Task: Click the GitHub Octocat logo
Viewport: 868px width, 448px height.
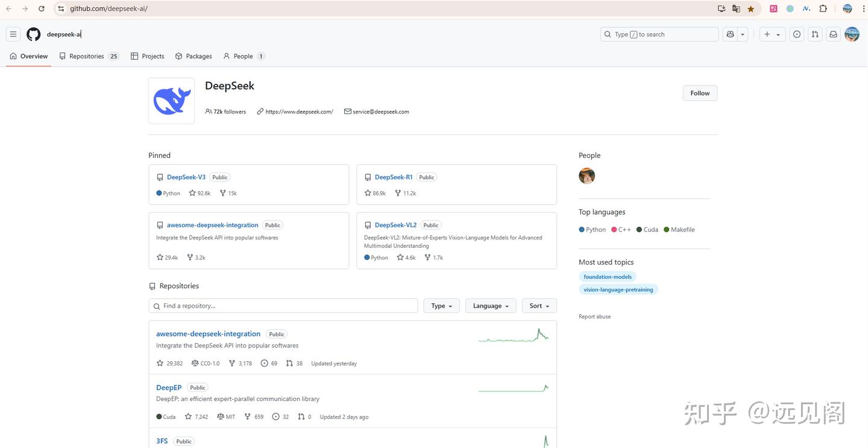Action: [34, 34]
